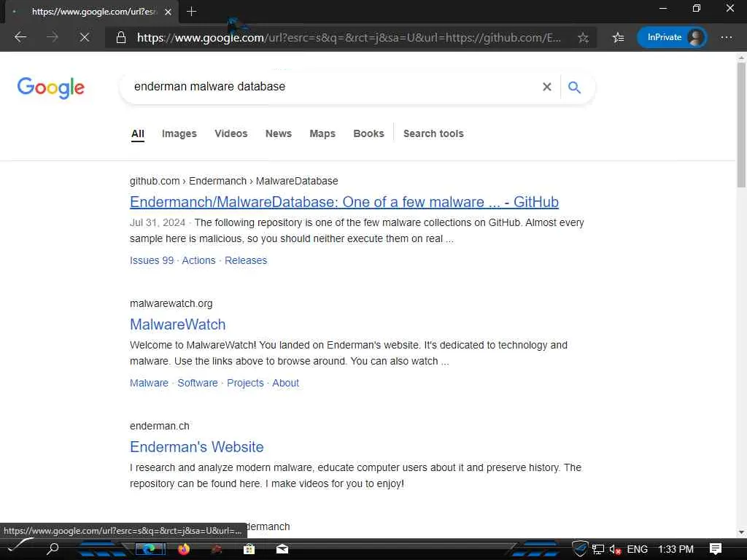Click the vertical scrollbar thumb
Viewport: 747px width, 560px height.
(741, 125)
